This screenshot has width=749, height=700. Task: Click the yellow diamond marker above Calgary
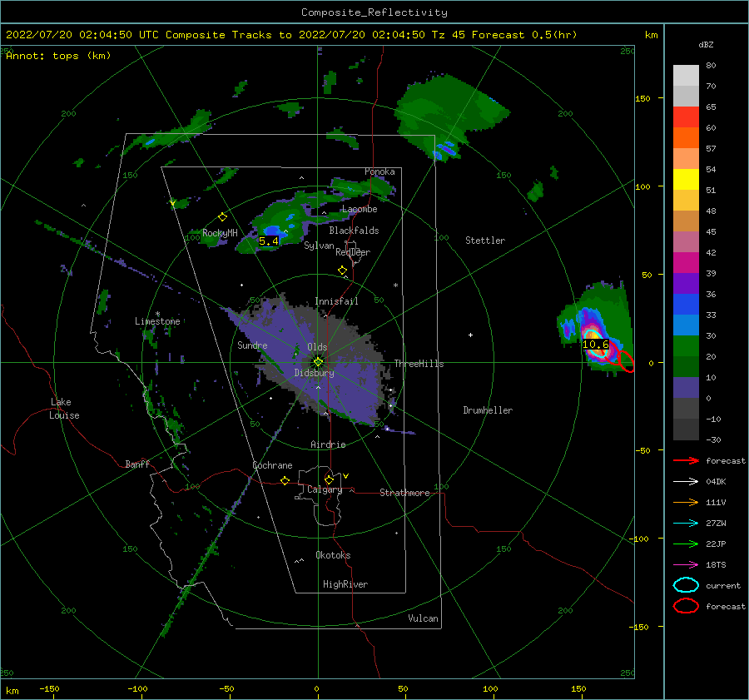point(329,479)
